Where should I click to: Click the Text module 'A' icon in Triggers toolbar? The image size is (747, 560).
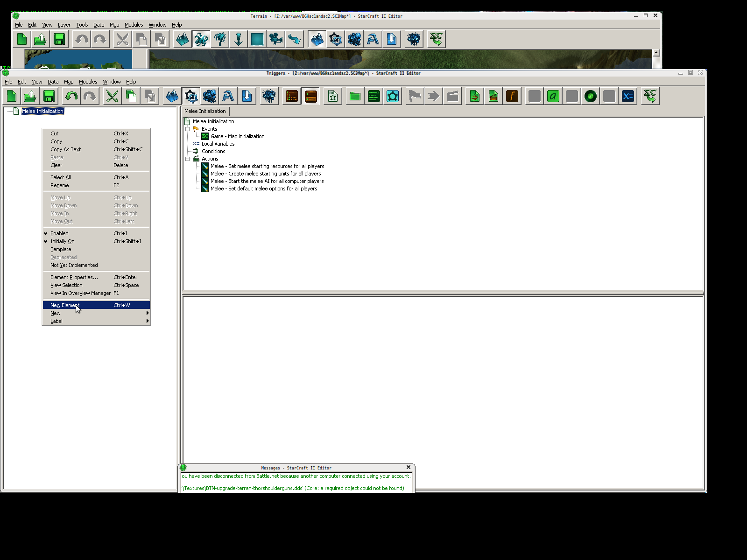pos(228,96)
